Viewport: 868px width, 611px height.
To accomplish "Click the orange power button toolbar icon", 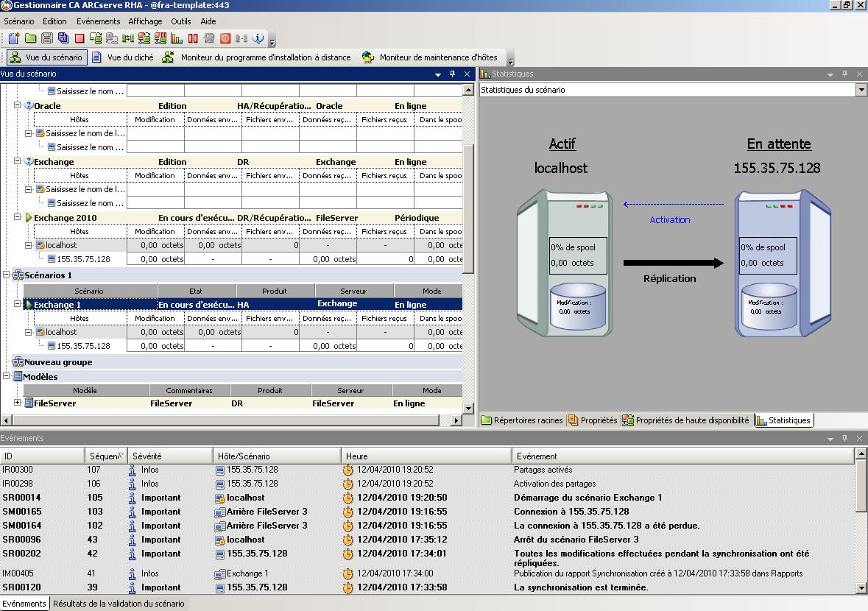I will point(225,38).
